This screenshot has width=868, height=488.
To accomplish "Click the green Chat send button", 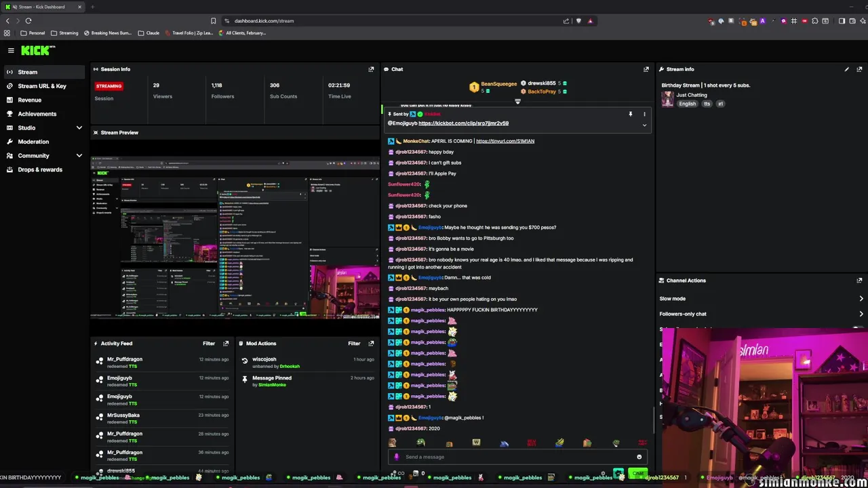I will click(637, 473).
